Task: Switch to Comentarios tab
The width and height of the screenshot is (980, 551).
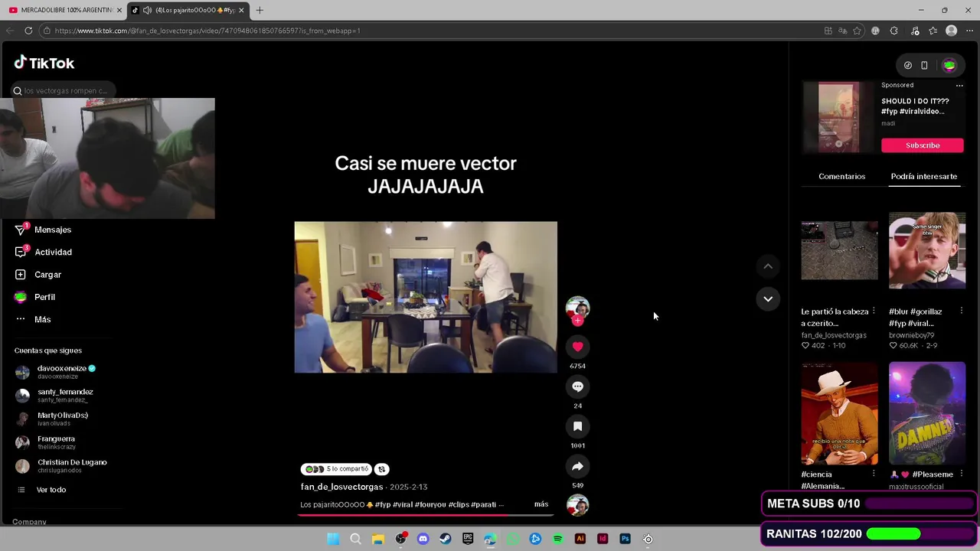Action: click(x=841, y=176)
